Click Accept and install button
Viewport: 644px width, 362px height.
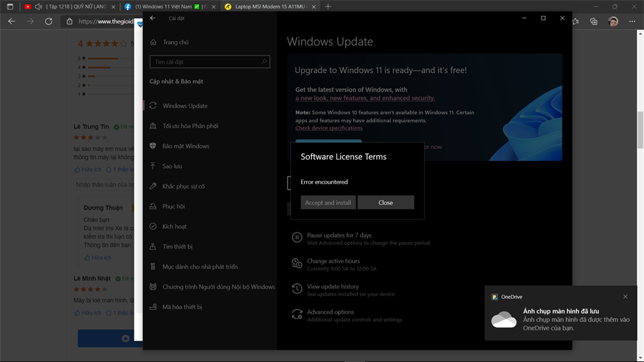click(x=328, y=202)
